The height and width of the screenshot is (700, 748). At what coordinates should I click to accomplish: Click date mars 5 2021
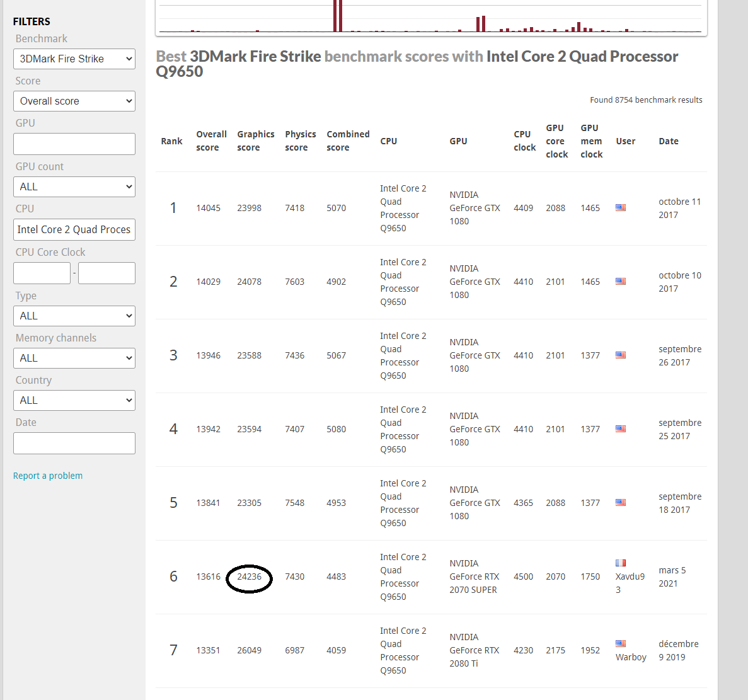point(672,577)
